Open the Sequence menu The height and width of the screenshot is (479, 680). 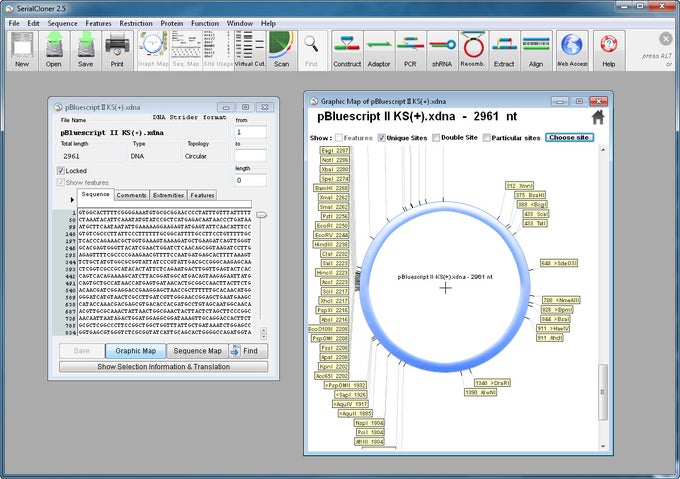tap(62, 23)
